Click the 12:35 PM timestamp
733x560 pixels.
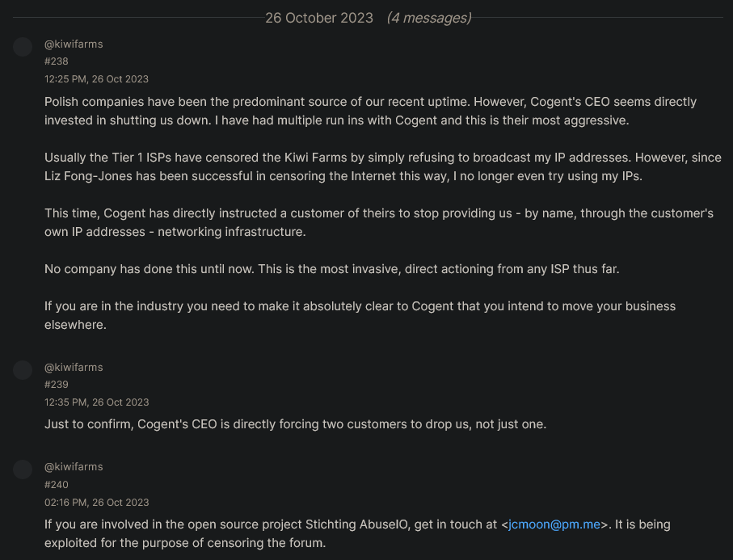pos(96,402)
